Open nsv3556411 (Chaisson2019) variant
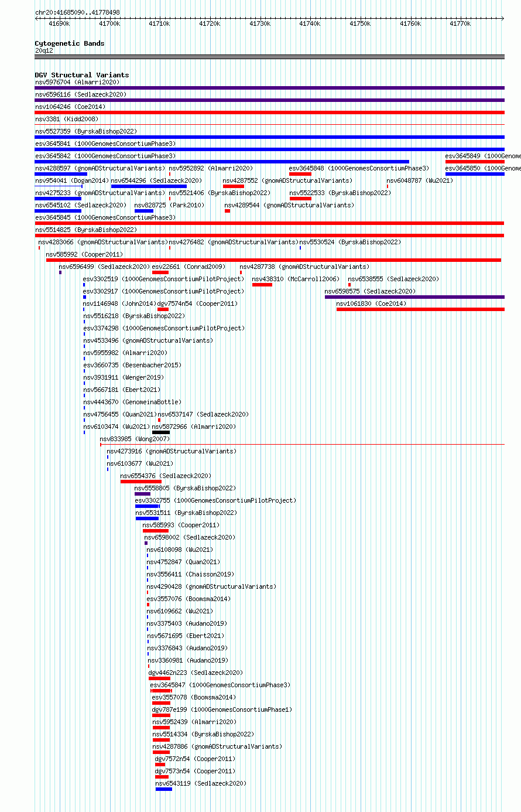This screenshot has height=812, width=521. coord(190,574)
